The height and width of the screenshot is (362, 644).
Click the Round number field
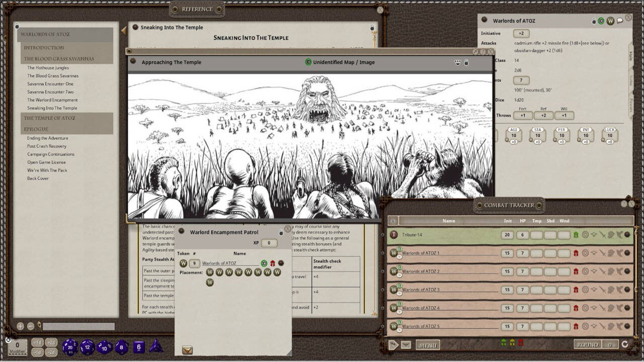610,344
